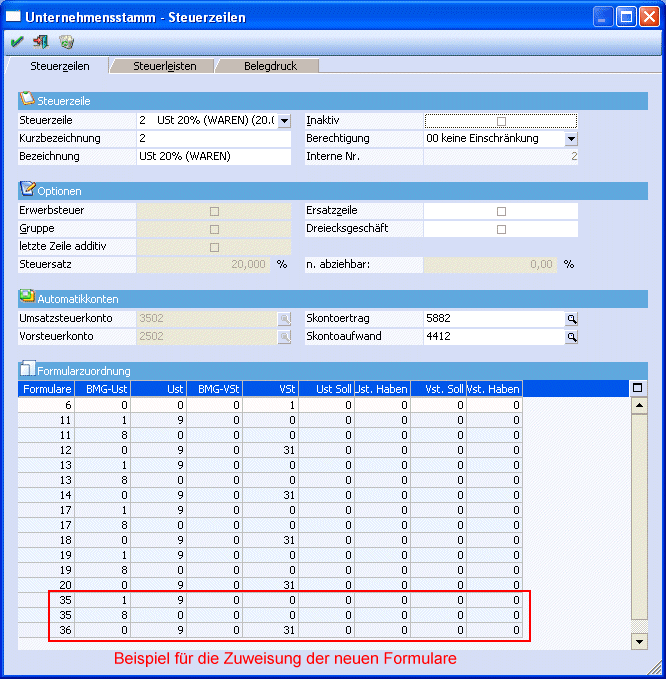The width and height of the screenshot is (666, 679).
Task: Click the BMG-Ust column header
Action: [x=103, y=388]
